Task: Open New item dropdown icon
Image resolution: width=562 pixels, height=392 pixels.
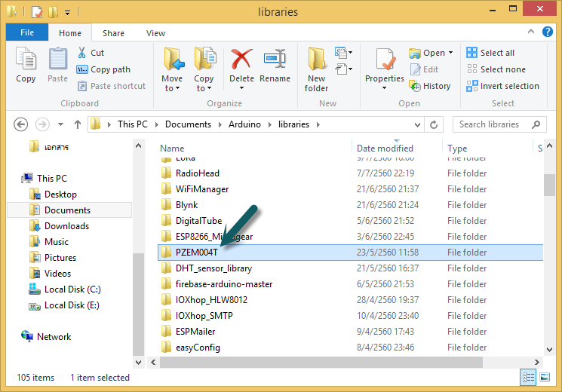Action: [343, 53]
